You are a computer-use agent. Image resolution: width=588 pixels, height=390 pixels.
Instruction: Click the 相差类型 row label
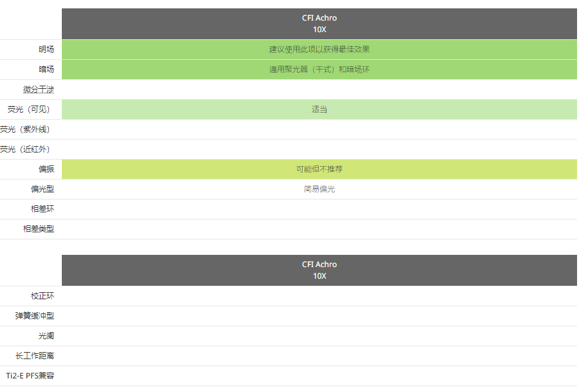coord(39,229)
